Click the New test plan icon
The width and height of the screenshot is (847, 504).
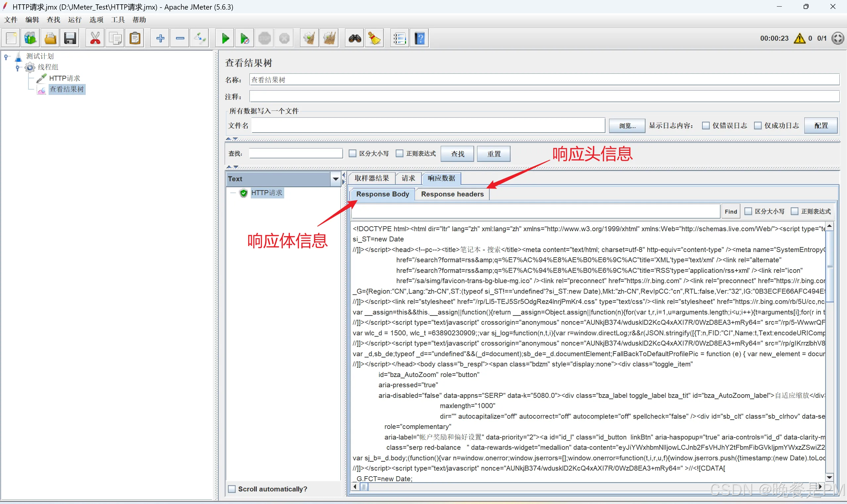coord(11,38)
